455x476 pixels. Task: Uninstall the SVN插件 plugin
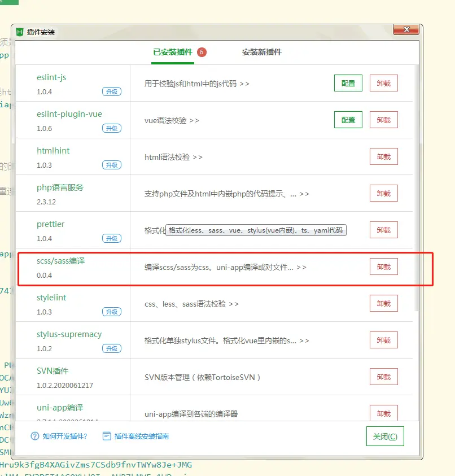(383, 377)
